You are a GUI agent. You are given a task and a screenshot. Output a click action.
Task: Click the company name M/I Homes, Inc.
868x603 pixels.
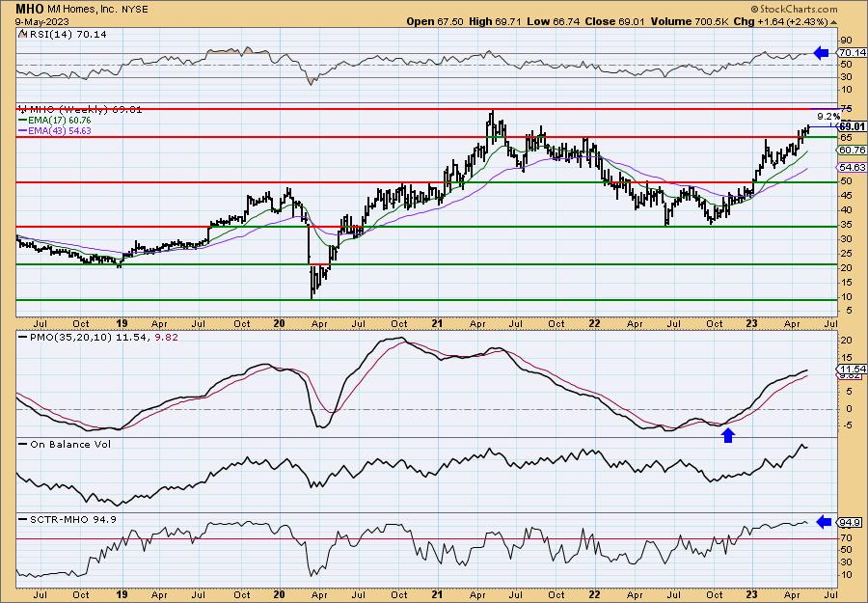click(x=82, y=10)
